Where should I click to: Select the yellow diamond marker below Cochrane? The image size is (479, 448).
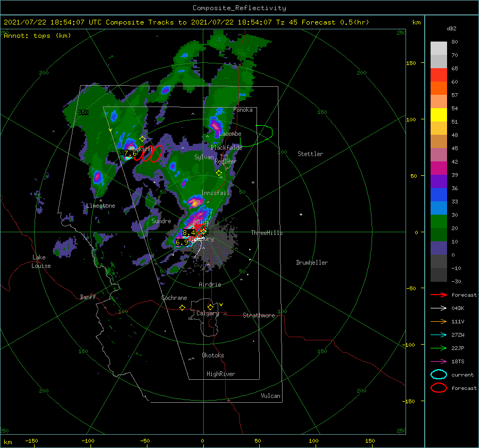point(183,308)
